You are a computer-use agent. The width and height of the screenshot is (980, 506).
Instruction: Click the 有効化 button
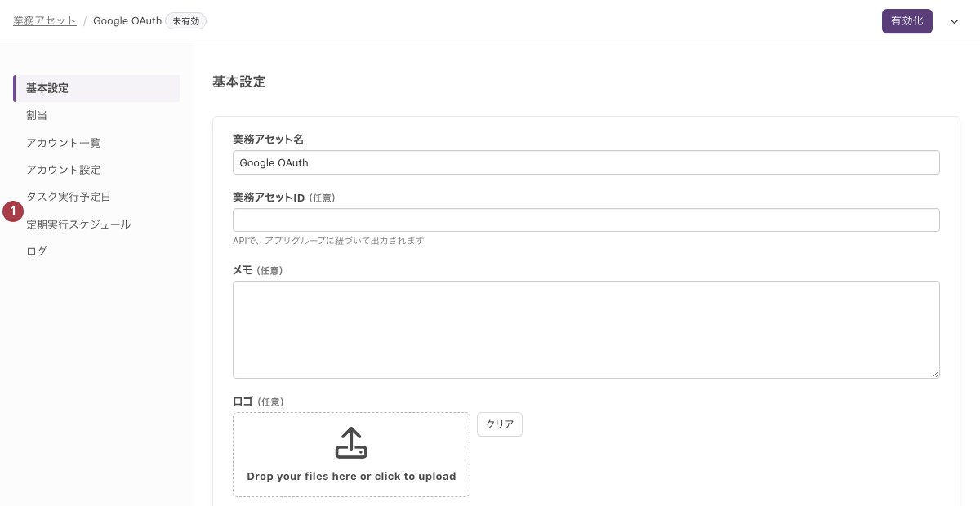(906, 21)
